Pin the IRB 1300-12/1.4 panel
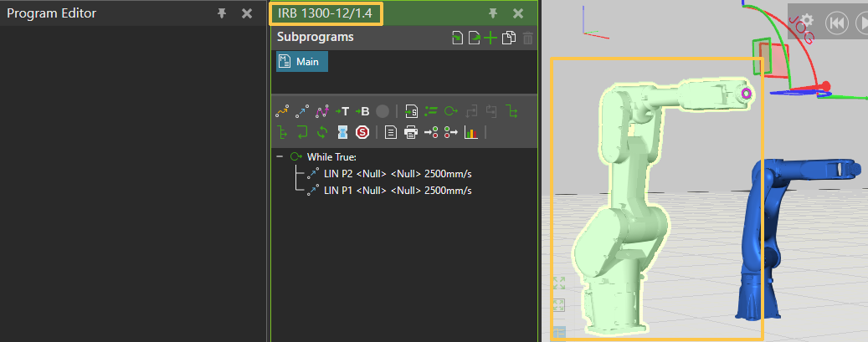 point(494,13)
